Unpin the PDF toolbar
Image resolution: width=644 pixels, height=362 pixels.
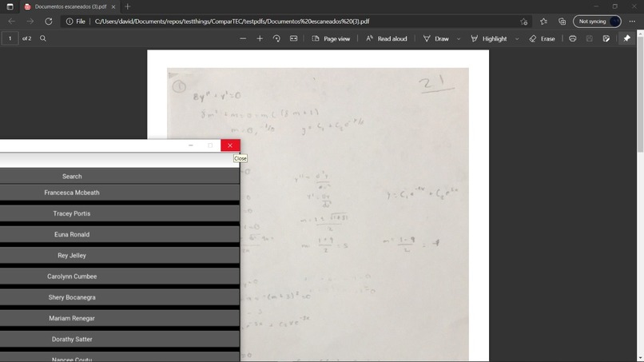coord(626,38)
